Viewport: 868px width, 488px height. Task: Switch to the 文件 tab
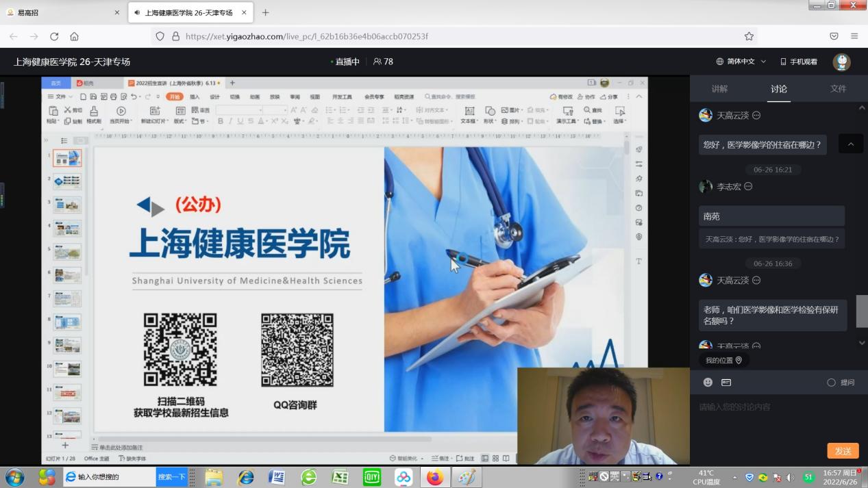838,89
